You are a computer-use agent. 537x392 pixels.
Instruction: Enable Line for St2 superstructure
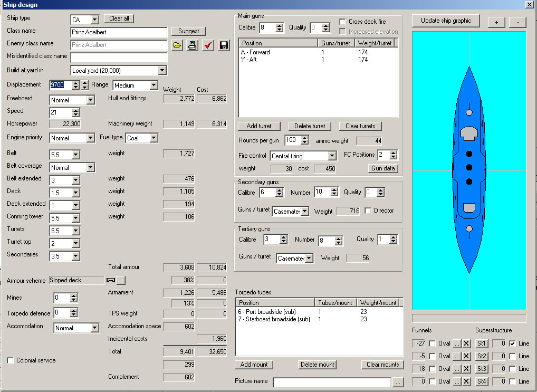(512, 356)
